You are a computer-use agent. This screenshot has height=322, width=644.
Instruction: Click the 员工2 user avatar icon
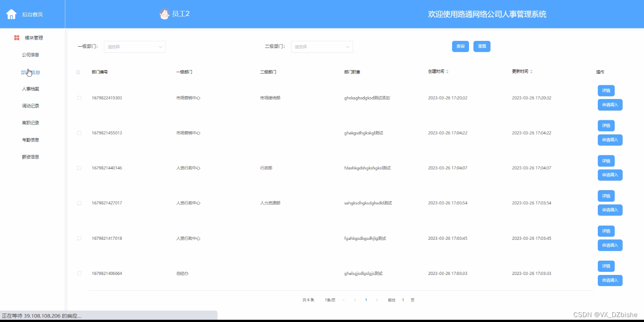pos(164,14)
